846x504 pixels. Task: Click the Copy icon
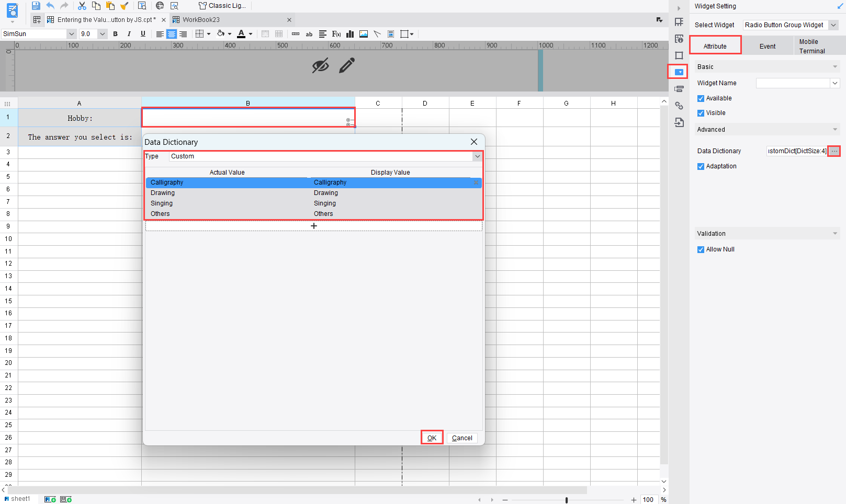96,6
